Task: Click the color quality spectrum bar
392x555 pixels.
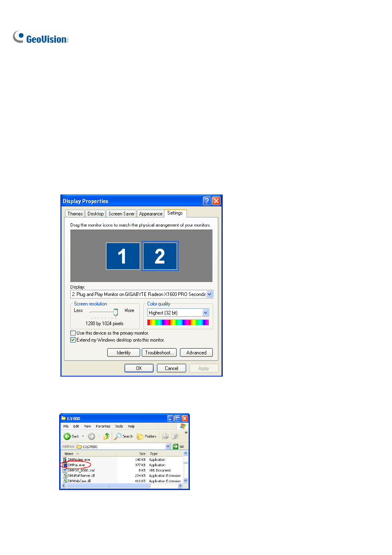Action: (178, 323)
